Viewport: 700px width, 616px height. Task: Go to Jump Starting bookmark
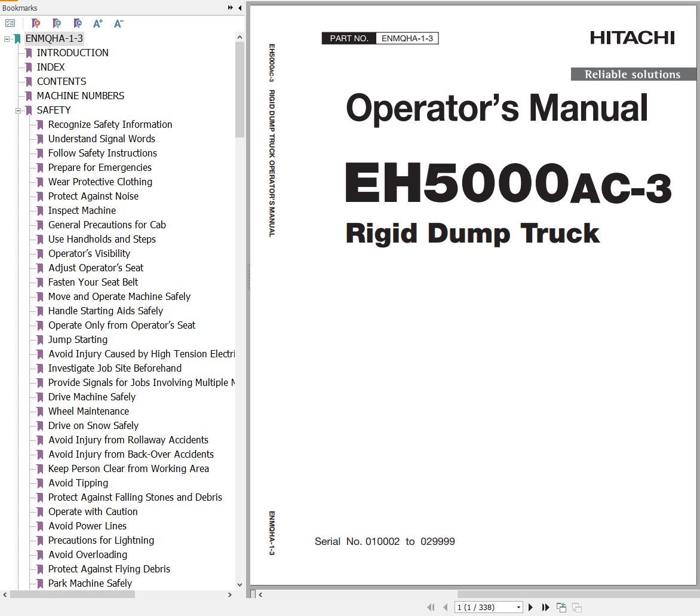[78, 339]
